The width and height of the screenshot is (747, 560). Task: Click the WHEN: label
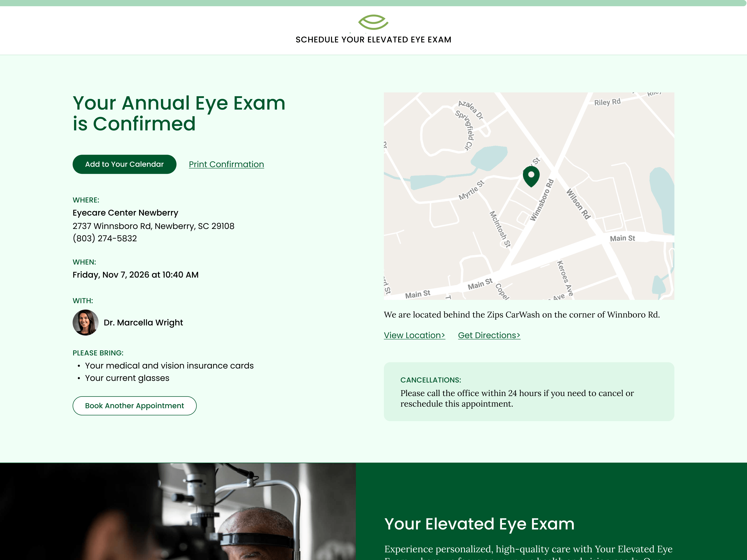[84, 262]
